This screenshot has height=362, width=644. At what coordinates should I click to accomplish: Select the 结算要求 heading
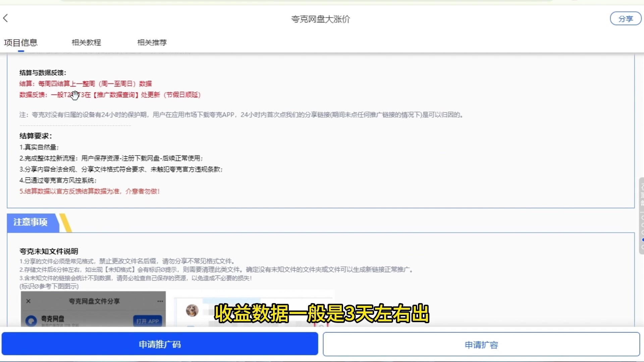[36, 136]
